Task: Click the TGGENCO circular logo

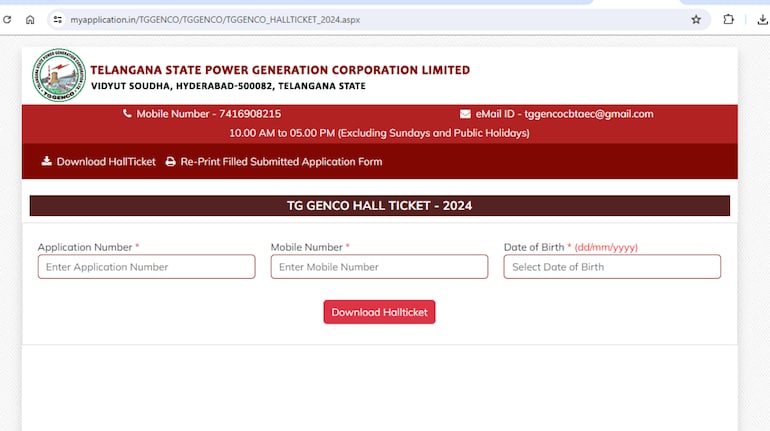Action: (59, 75)
